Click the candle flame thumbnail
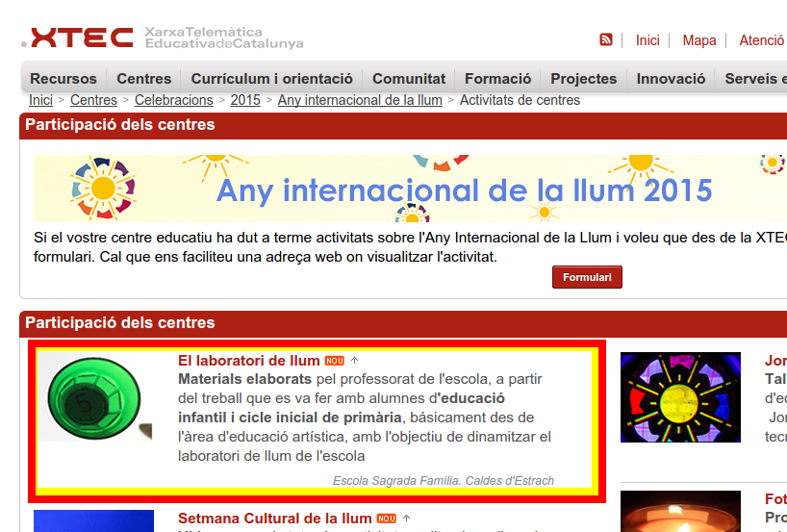 pos(680,511)
